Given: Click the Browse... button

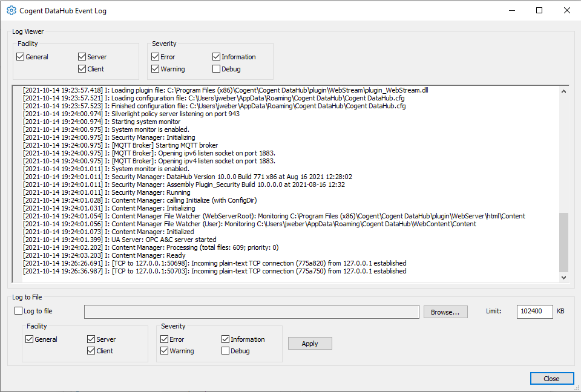Looking at the screenshot, I should [445, 312].
